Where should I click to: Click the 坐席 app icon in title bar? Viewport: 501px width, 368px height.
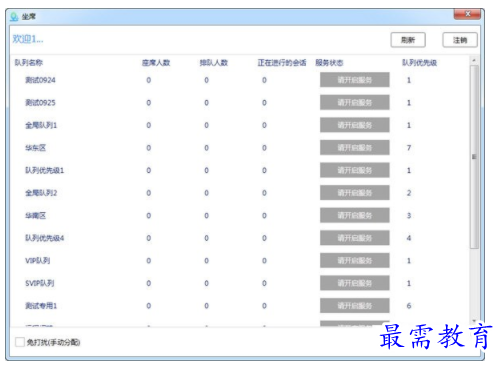tap(14, 17)
